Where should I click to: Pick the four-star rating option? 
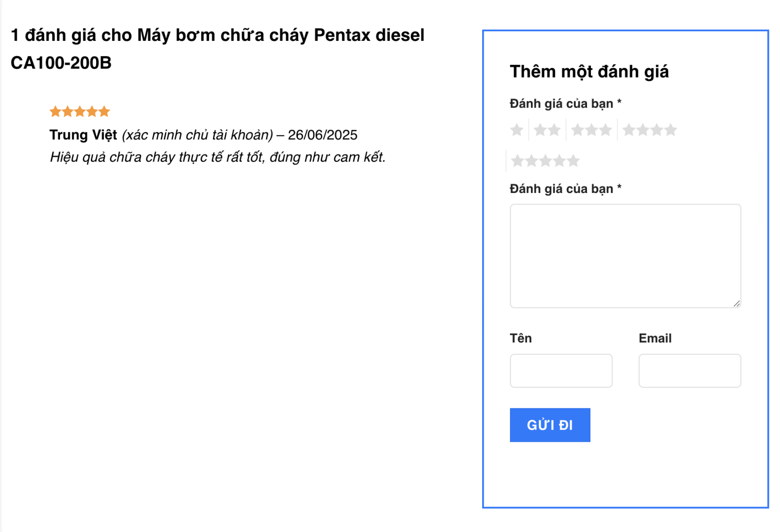point(649,130)
